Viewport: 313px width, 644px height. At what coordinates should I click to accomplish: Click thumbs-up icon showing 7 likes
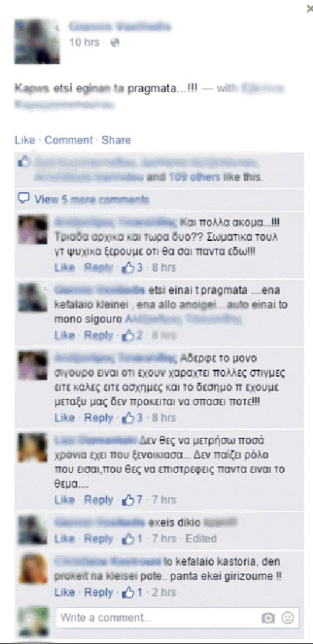pyautogui.click(x=129, y=500)
